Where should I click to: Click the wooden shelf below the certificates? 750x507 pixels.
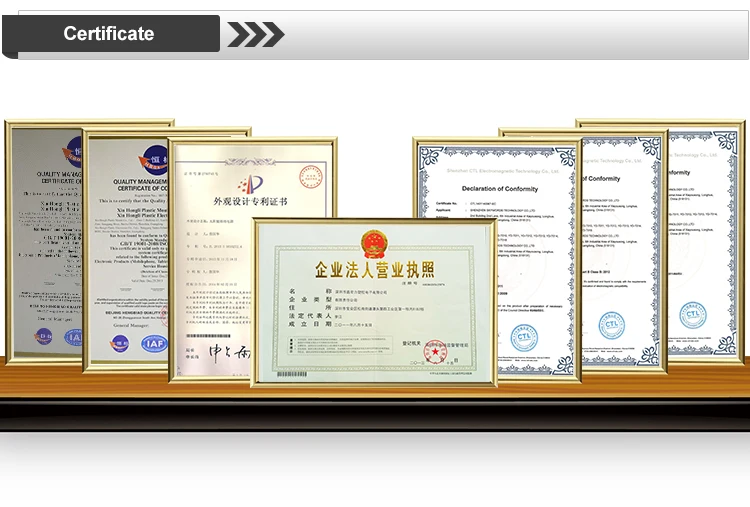tap(374, 395)
